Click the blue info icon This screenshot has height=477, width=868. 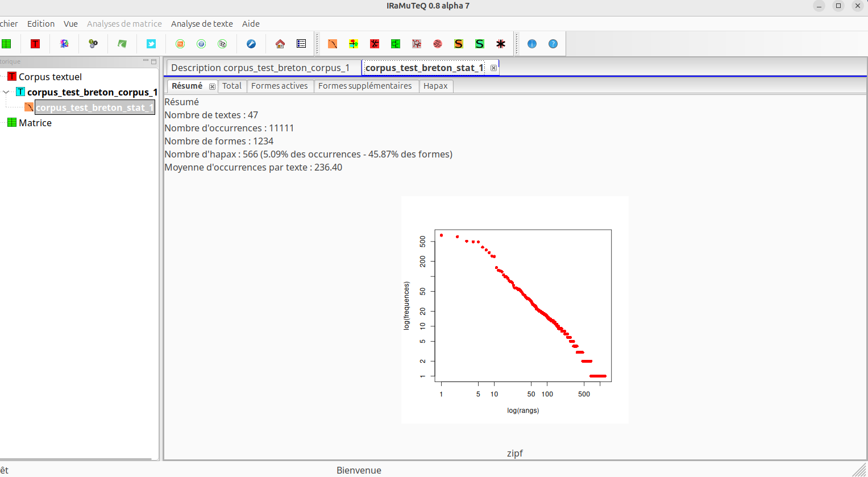coord(532,44)
